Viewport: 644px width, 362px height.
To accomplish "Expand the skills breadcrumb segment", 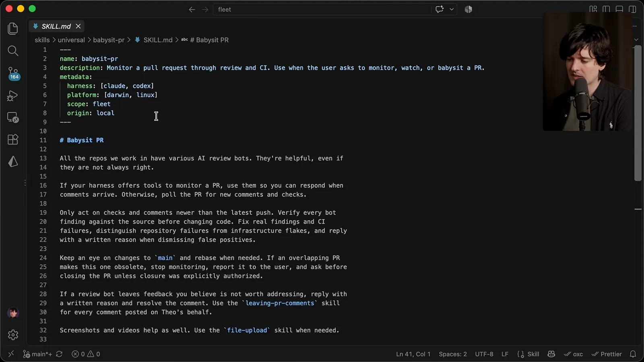I will point(42,40).
